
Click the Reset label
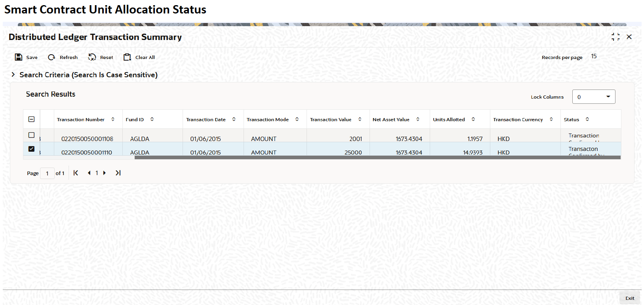(107, 57)
